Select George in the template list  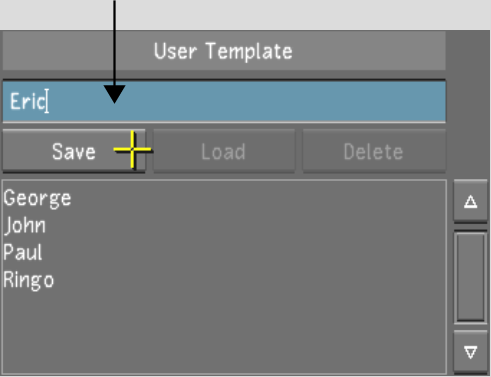[x=37, y=199]
